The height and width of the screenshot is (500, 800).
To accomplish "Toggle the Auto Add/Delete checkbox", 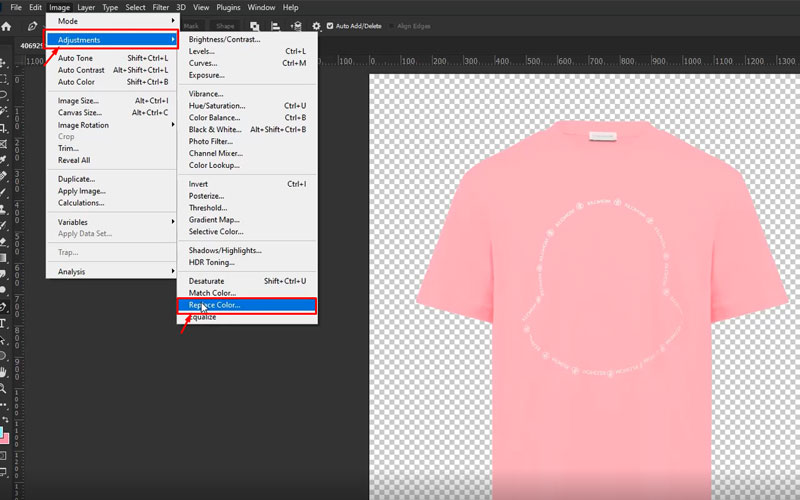I will 330,26.
